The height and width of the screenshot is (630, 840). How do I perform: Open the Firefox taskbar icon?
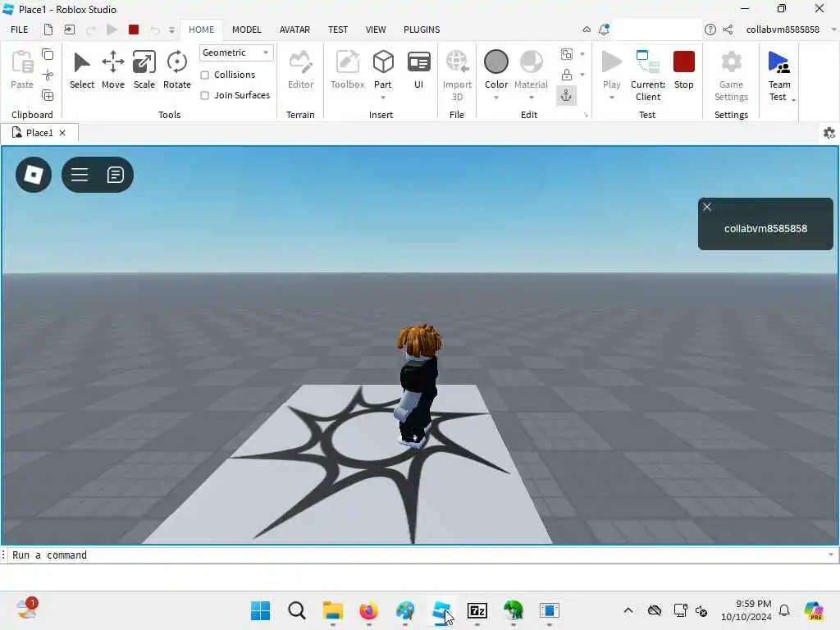(368, 610)
